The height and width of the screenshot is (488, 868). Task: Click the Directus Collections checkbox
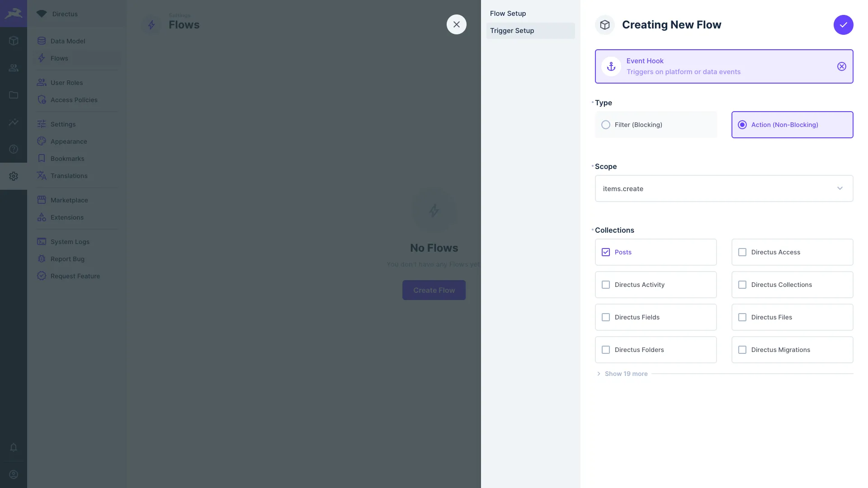coord(742,284)
